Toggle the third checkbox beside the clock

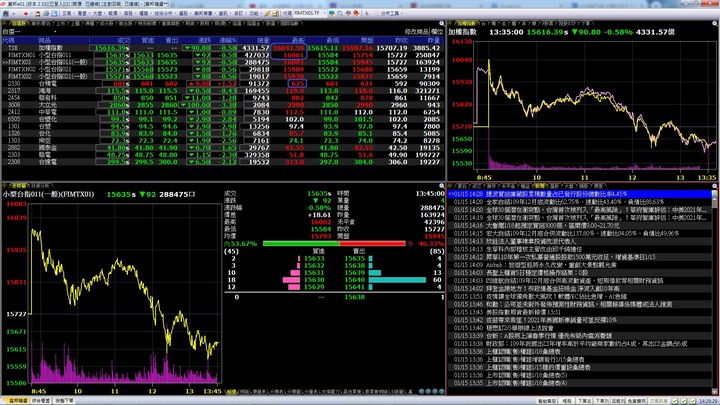[x=693, y=401]
